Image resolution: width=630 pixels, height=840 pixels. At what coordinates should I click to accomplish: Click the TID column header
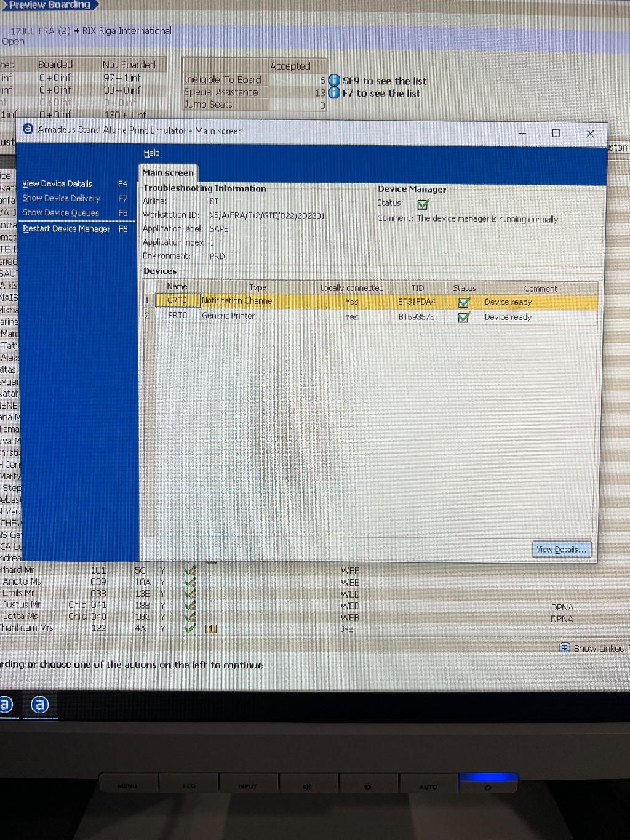[417, 288]
